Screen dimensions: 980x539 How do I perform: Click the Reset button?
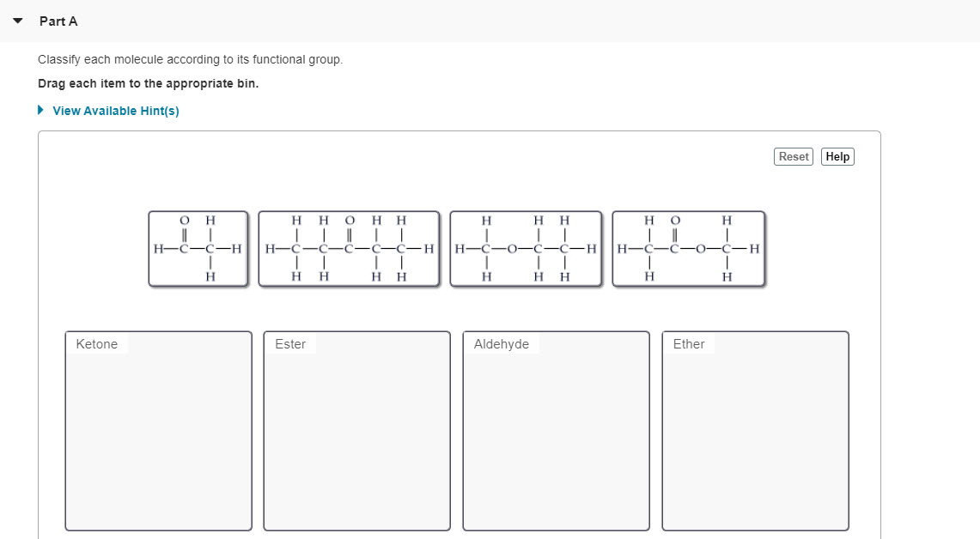[x=793, y=156]
